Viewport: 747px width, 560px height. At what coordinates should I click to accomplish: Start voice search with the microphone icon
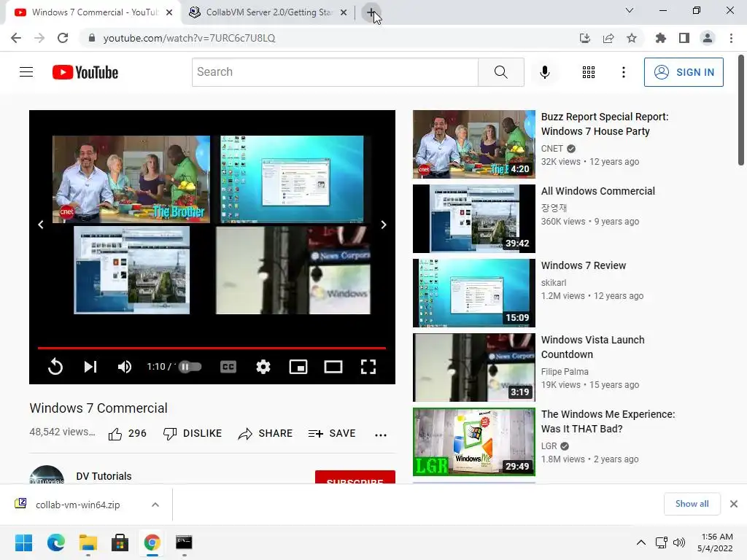click(544, 72)
